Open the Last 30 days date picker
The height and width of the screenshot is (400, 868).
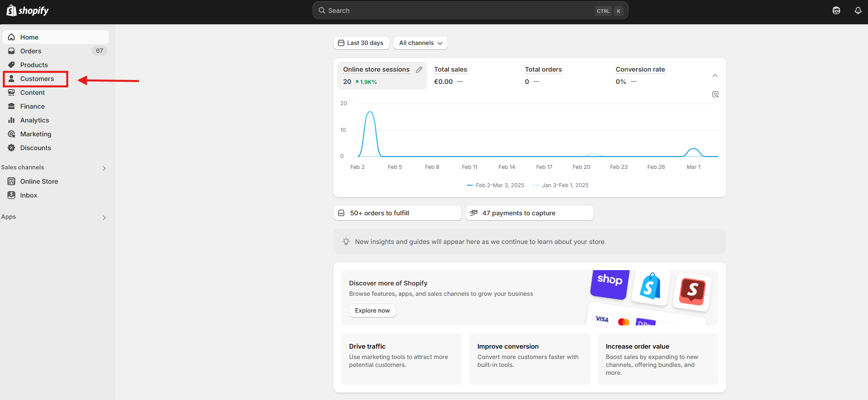pyautogui.click(x=361, y=43)
